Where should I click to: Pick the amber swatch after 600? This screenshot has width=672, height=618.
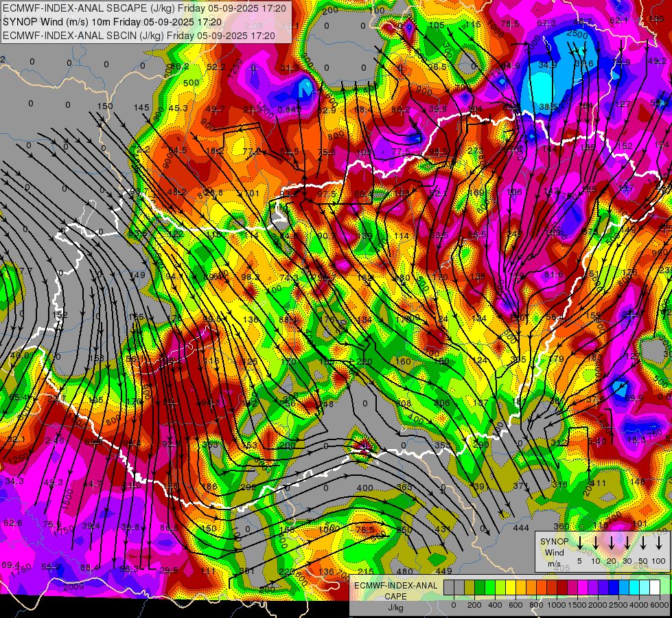pyautogui.click(x=521, y=588)
